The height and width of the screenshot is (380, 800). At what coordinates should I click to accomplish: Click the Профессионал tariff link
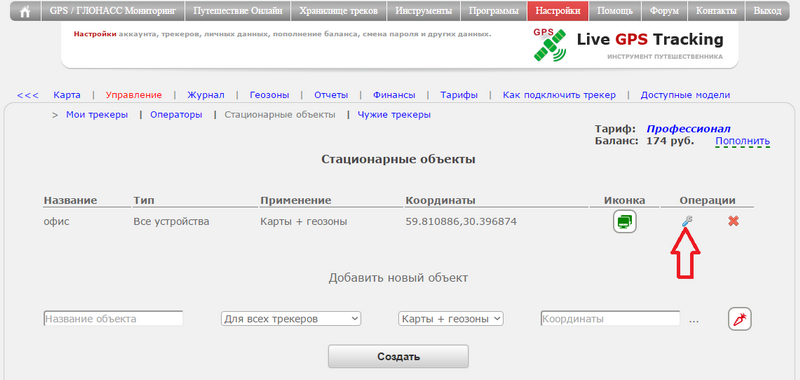(689, 129)
